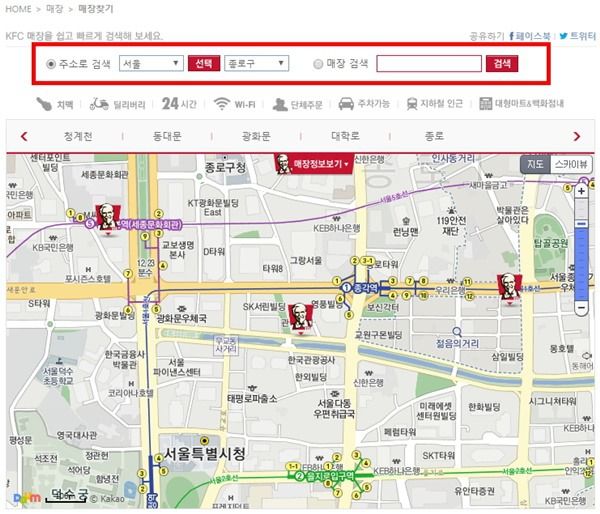600x514 pixels.
Task: Select the 매장 검색 radio button
Action: coord(318,64)
